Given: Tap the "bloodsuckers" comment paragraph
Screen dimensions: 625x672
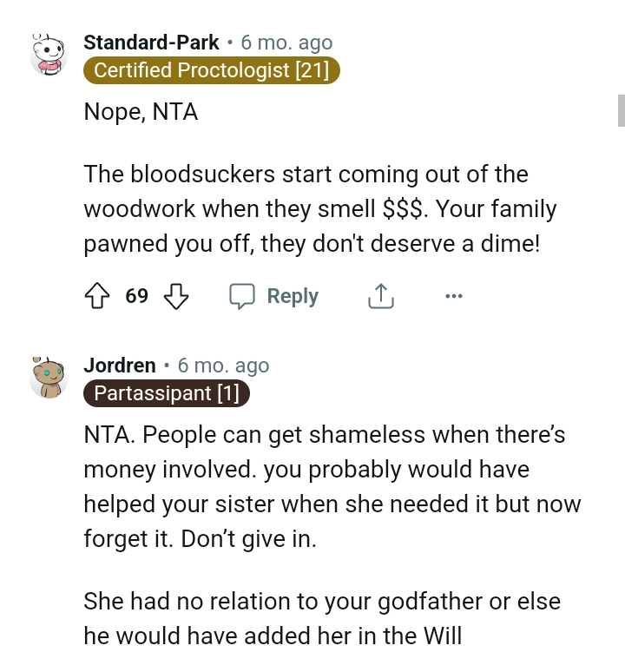Looking at the screenshot, I should coord(319,209).
